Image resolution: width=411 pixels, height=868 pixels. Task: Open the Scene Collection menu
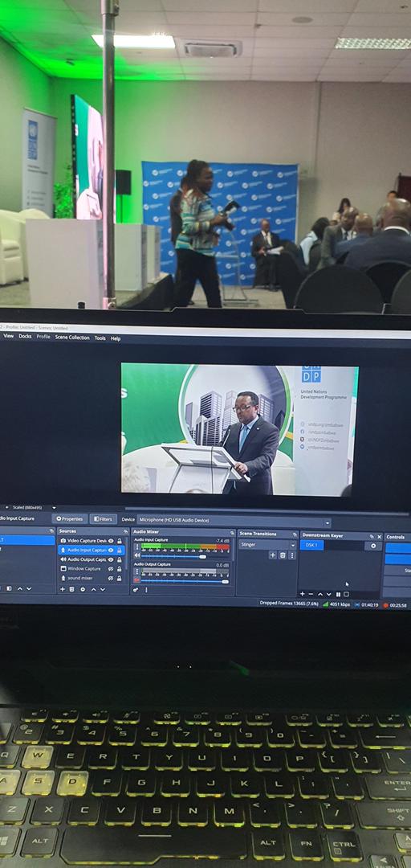coord(72,337)
